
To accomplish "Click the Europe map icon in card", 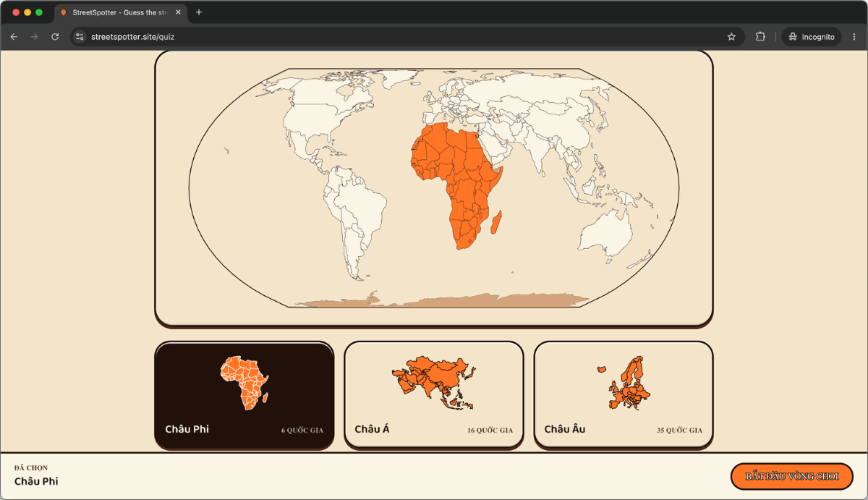I will tap(624, 384).
